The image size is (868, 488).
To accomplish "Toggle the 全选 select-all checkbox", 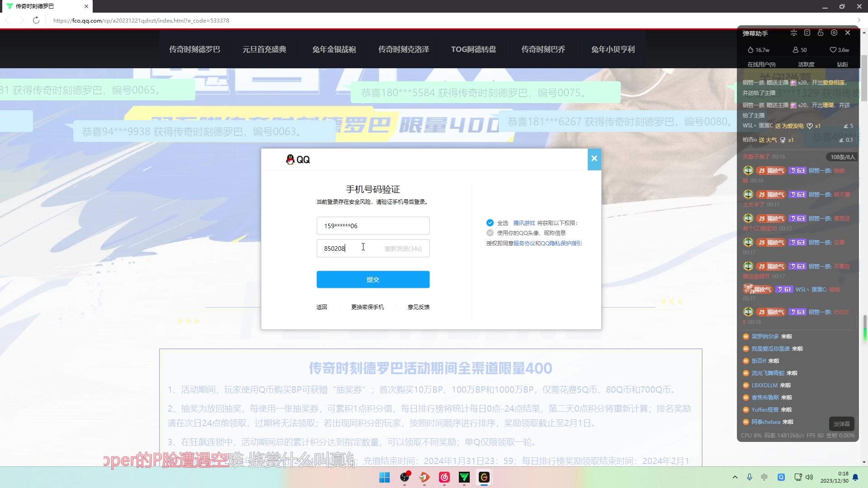I will tap(490, 223).
